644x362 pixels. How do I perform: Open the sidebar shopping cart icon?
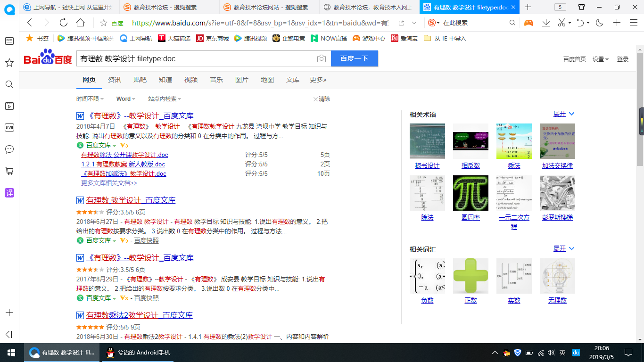tap(9, 171)
